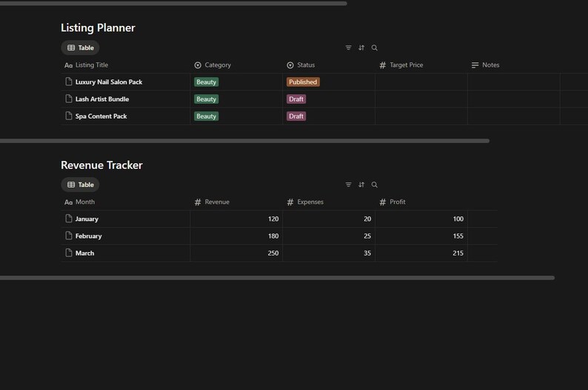Select March expenses value 35
Image resolution: width=588 pixels, height=390 pixels.
(x=367, y=253)
